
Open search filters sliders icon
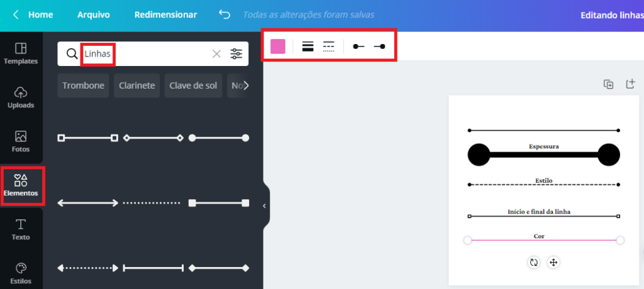pos(236,54)
